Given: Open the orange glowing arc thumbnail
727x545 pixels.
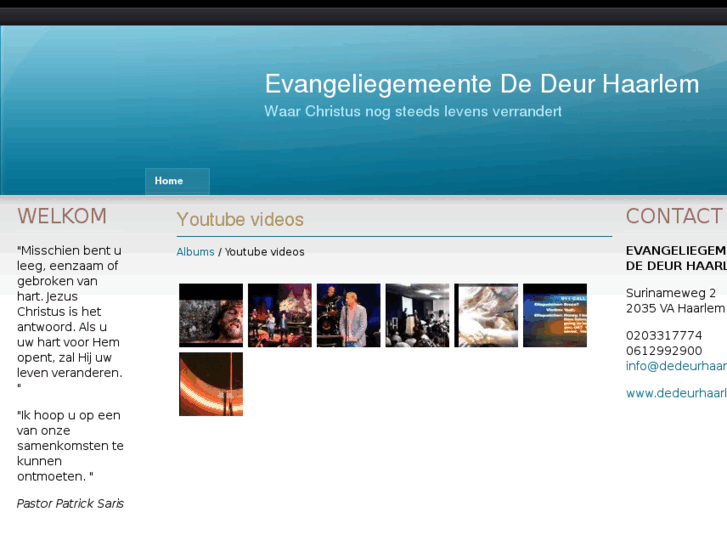Looking at the screenshot, I should pyautogui.click(x=211, y=384).
